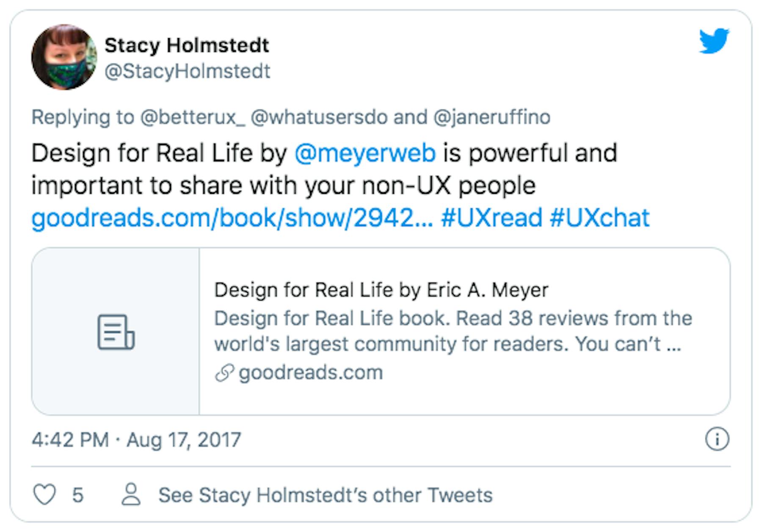
Task: Like the tweet with the heart icon
Action: tap(44, 495)
